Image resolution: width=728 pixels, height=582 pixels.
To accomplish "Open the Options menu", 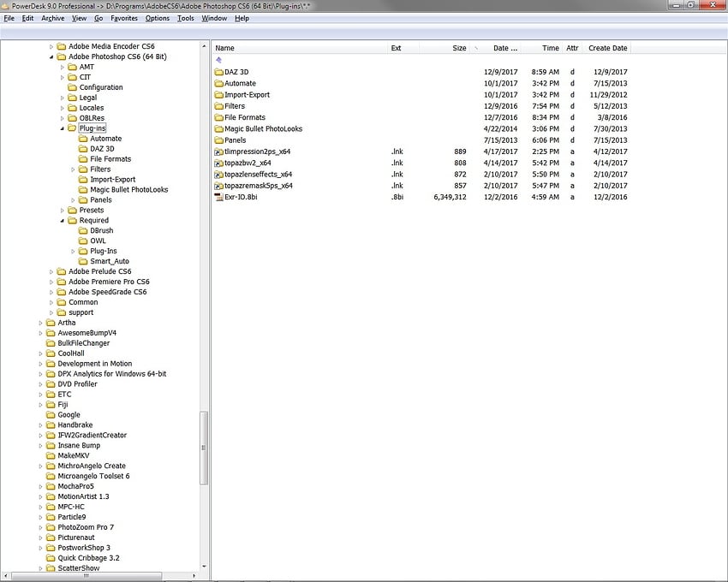I will tap(158, 18).
